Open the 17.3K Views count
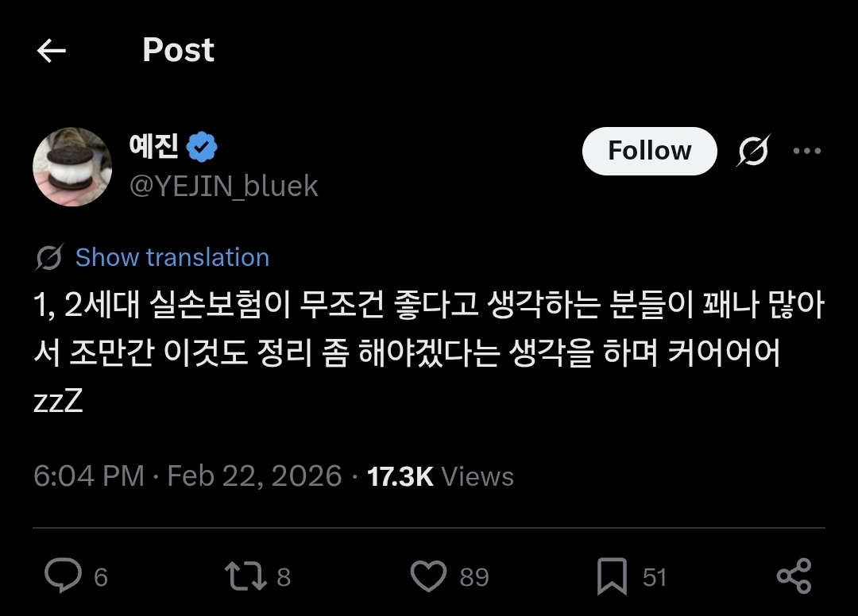This screenshot has height=616, width=858. [440, 476]
